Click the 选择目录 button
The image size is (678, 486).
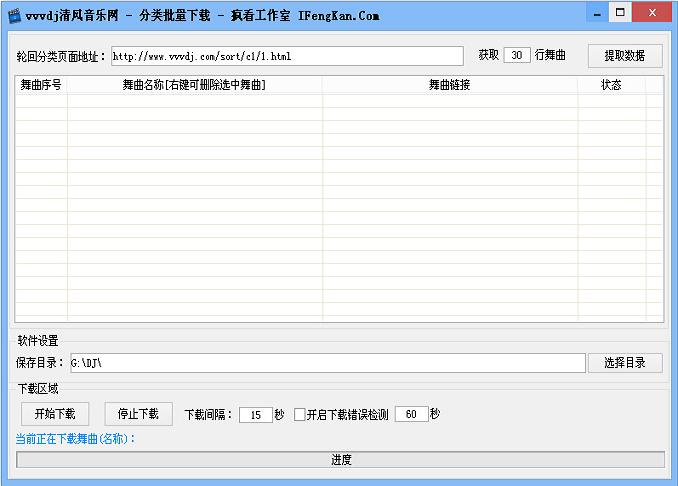click(625, 363)
